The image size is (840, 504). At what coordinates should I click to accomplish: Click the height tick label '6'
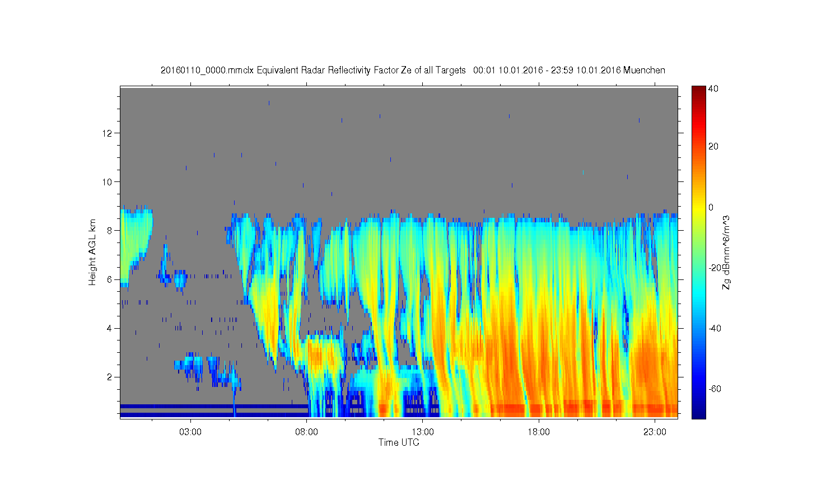pyautogui.click(x=110, y=279)
